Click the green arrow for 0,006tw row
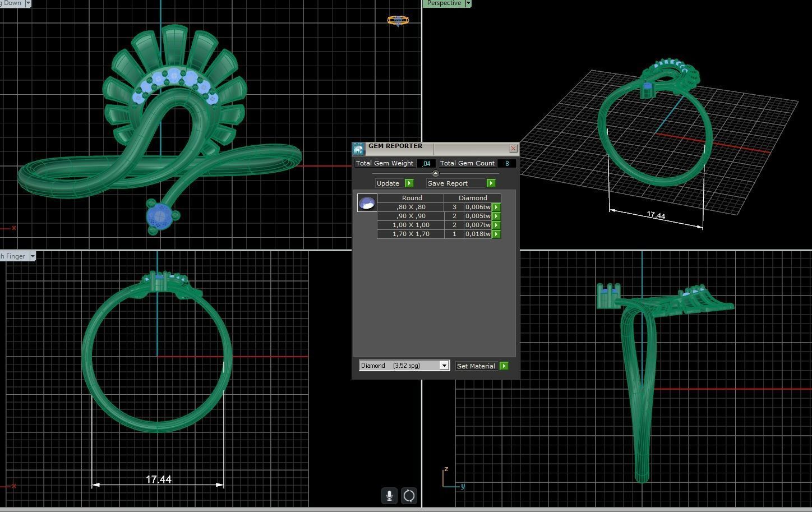Viewport: 812px width, 512px height. [x=496, y=207]
